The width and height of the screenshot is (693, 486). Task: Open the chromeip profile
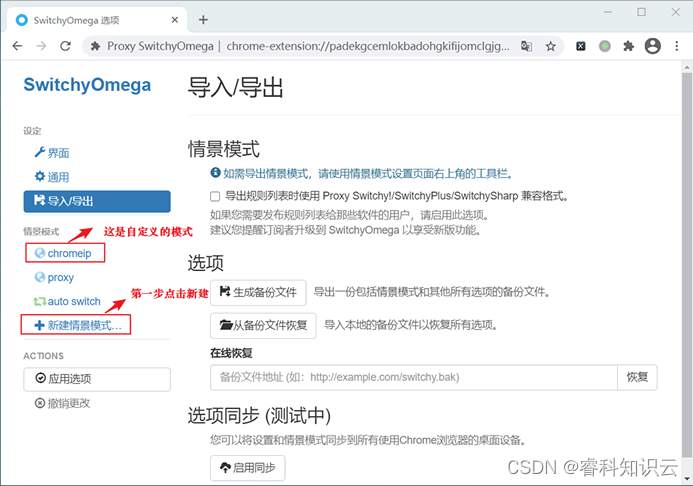[63, 253]
